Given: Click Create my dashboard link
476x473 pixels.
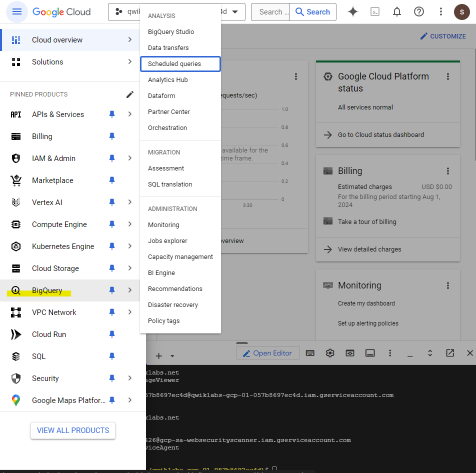Looking at the screenshot, I should tap(366, 303).
